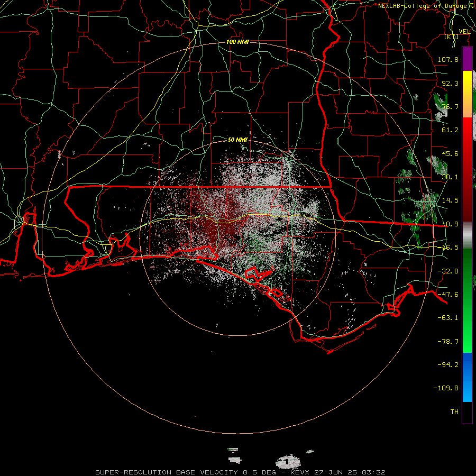Click the purple segment of the color bar
The height and width of the screenshot is (476, 476).
pyautogui.click(x=467, y=59)
